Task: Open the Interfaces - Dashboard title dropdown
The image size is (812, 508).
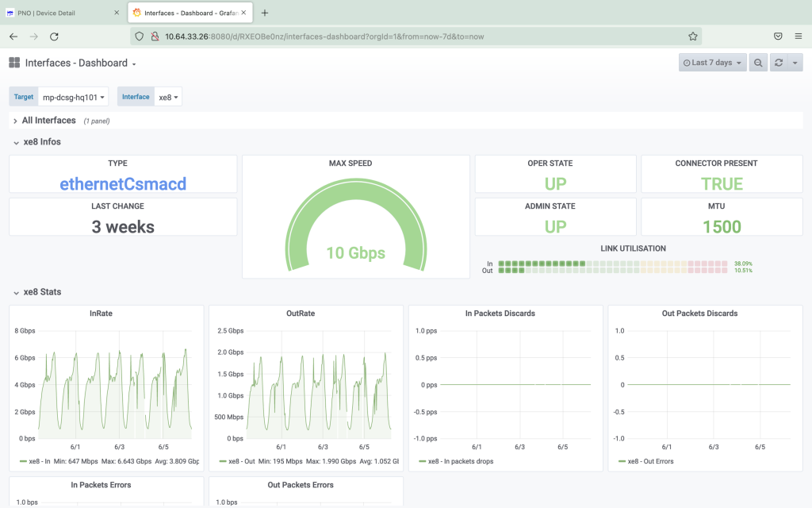Action: tap(80, 63)
